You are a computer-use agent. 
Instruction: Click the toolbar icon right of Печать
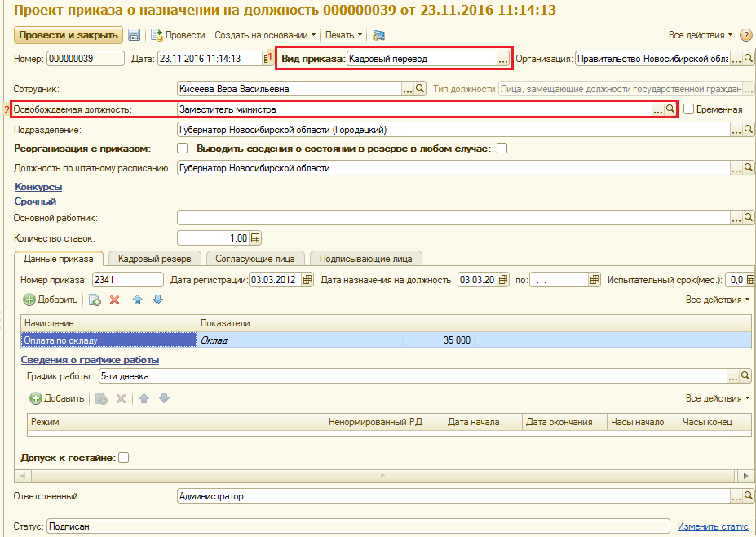click(379, 35)
